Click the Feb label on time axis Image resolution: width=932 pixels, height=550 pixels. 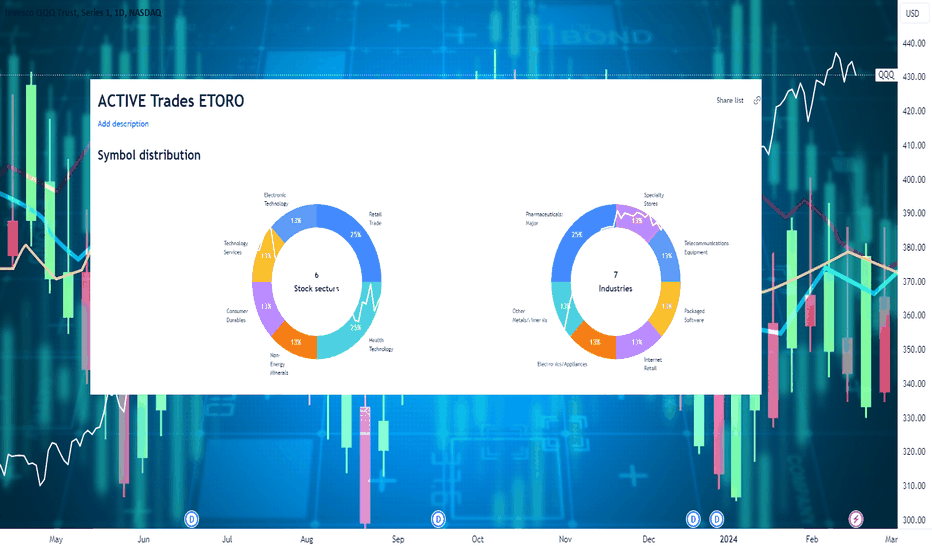click(x=811, y=539)
